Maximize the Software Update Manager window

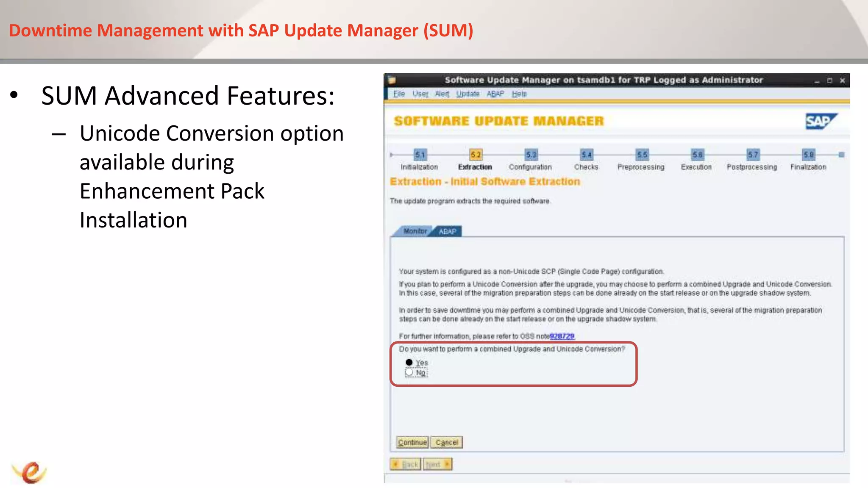tap(830, 80)
